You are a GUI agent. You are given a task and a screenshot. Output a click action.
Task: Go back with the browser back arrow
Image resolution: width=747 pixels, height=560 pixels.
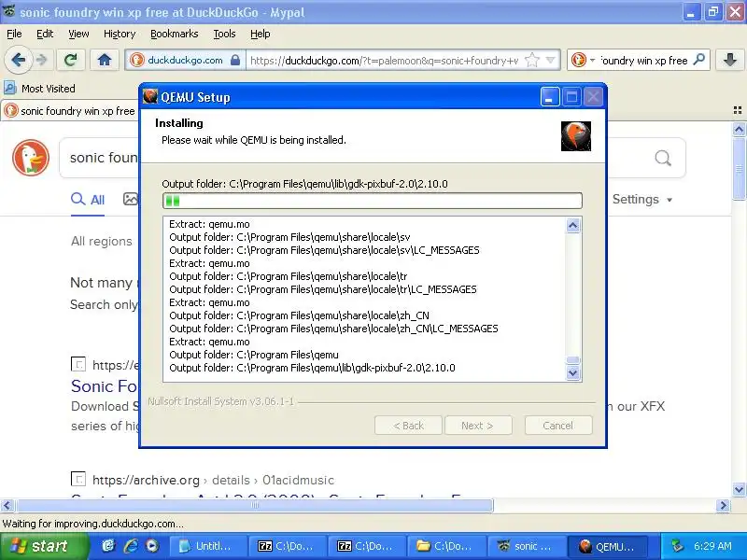coord(18,60)
